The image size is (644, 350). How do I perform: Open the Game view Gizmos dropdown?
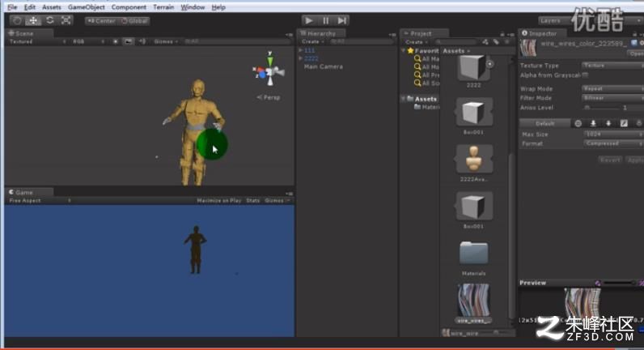pos(278,201)
